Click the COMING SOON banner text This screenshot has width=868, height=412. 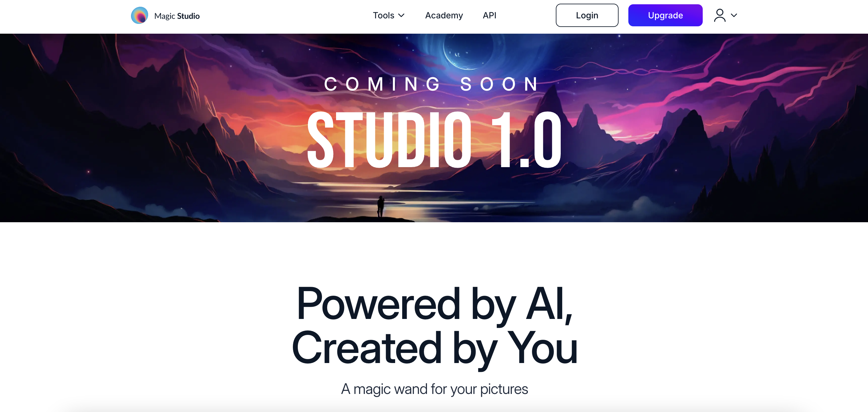tap(432, 84)
